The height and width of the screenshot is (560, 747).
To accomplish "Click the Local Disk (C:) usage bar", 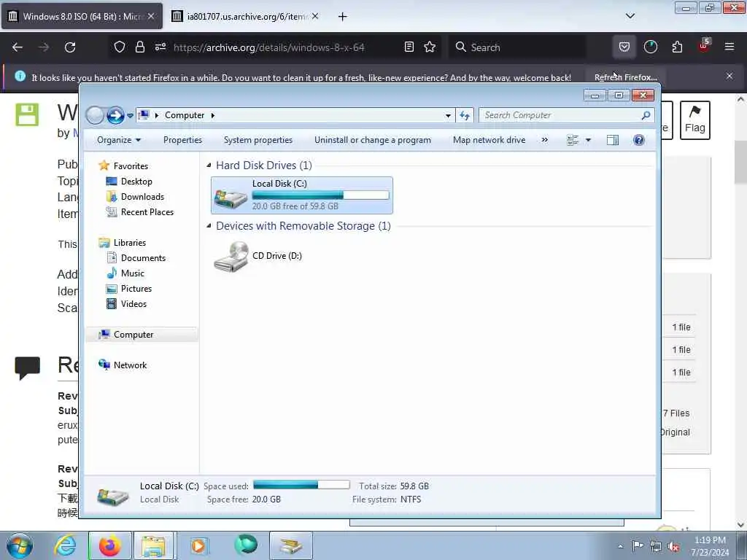I will pyautogui.click(x=320, y=195).
